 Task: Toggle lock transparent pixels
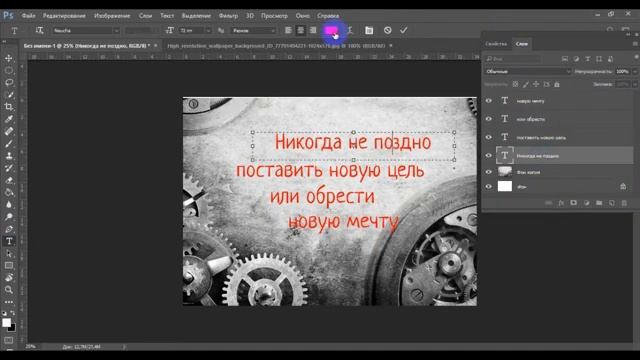pyautogui.click(x=516, y=84)
